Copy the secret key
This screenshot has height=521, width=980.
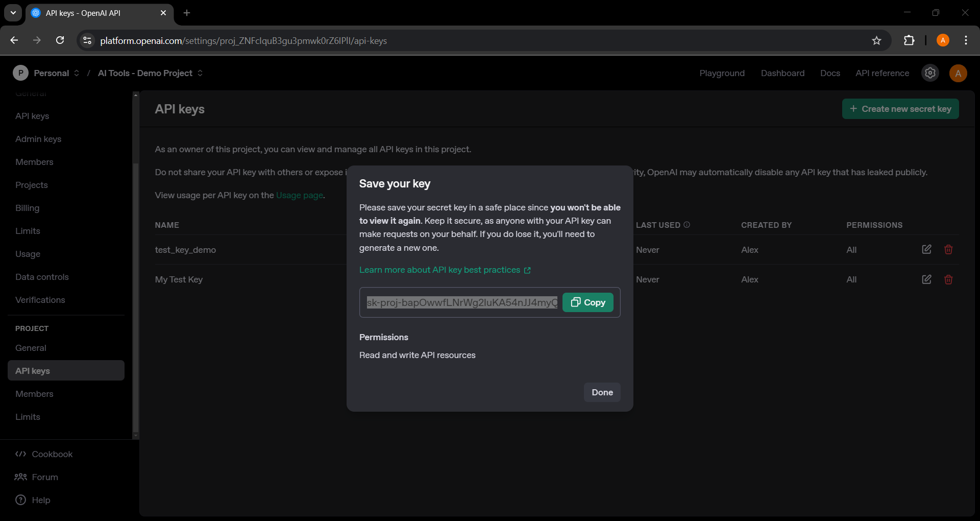point(587,302)
